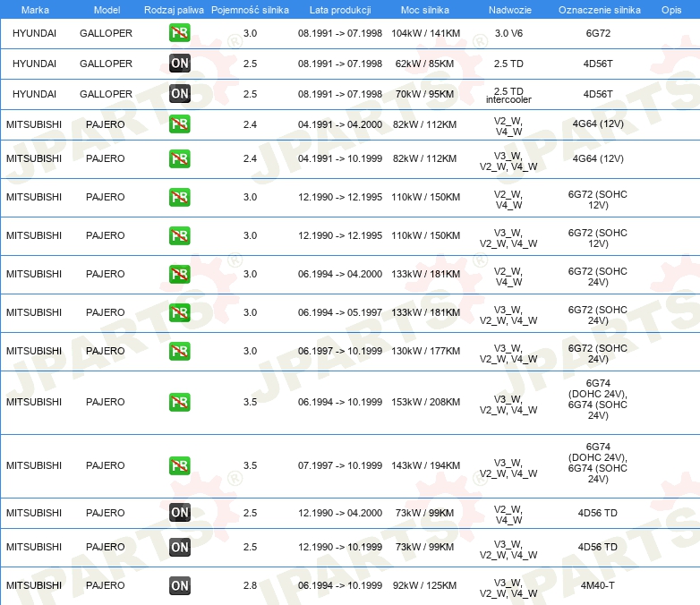Click the Marka column header
The height and width of the screenshot is (605, 700).
tap(35, 10)
